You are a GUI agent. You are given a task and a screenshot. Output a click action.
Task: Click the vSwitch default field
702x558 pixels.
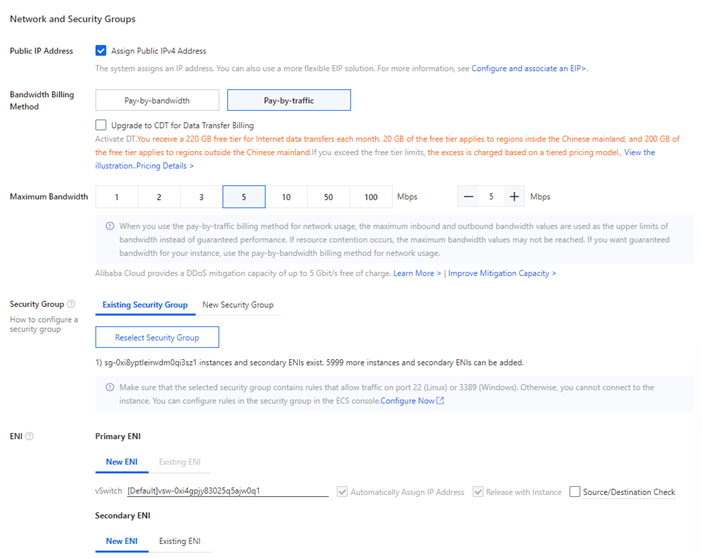(x=228, y=491)
